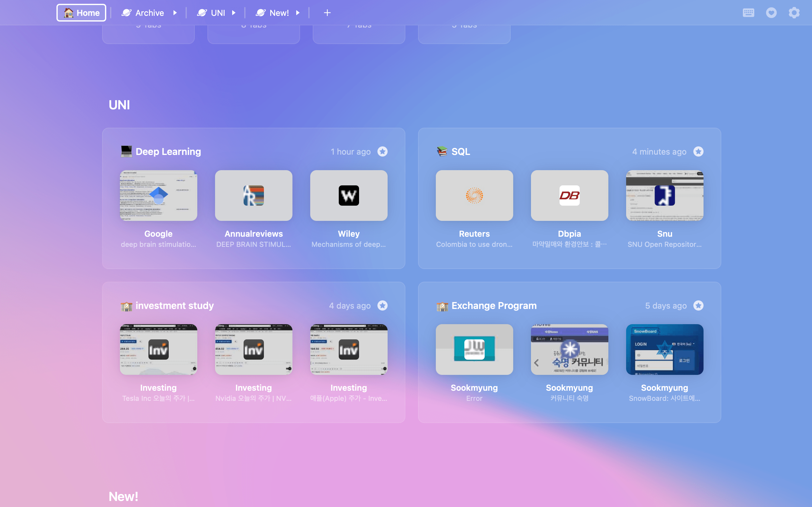Toggle star on SQL session
Viewport: 812px width, 507px height.
pos(698,151)
